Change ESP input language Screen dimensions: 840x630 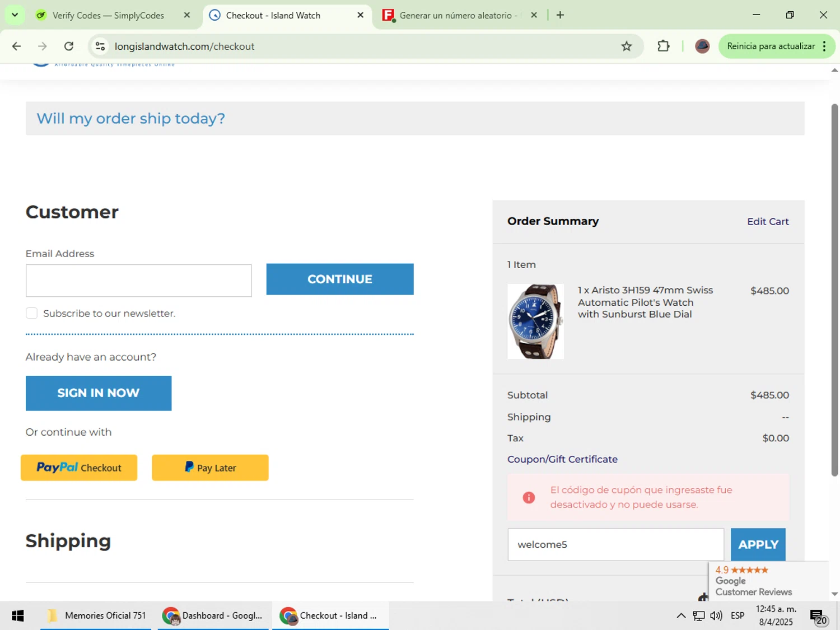(738, 616)
